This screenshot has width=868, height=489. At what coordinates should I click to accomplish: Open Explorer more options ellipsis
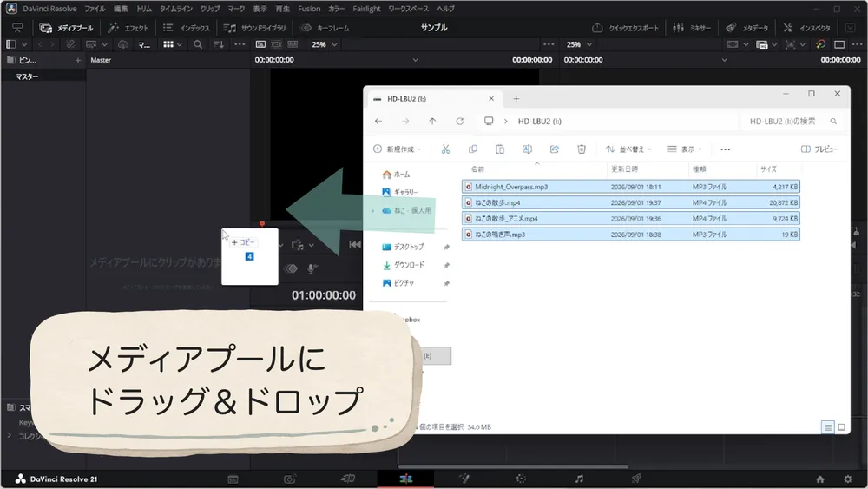(725, 149)
